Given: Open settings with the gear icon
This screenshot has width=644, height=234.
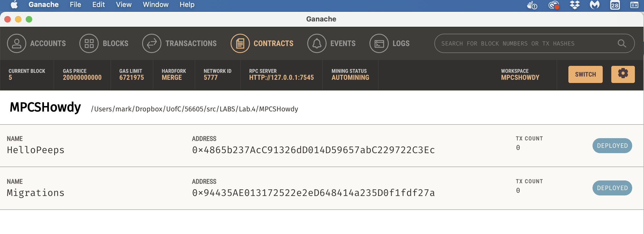Looking at the screenshot, I should point(623,74).
